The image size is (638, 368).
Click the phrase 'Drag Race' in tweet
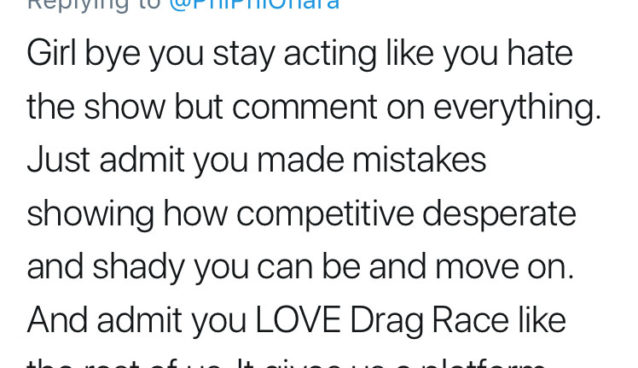[429, 322]
